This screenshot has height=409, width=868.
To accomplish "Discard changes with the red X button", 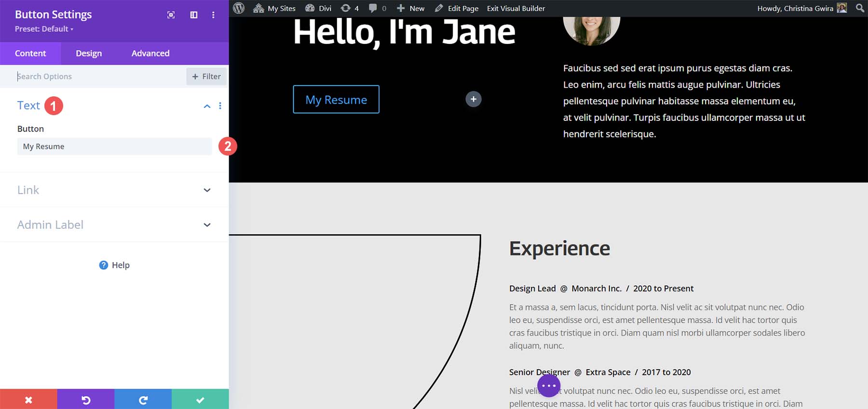I will [x=28, y=399].
